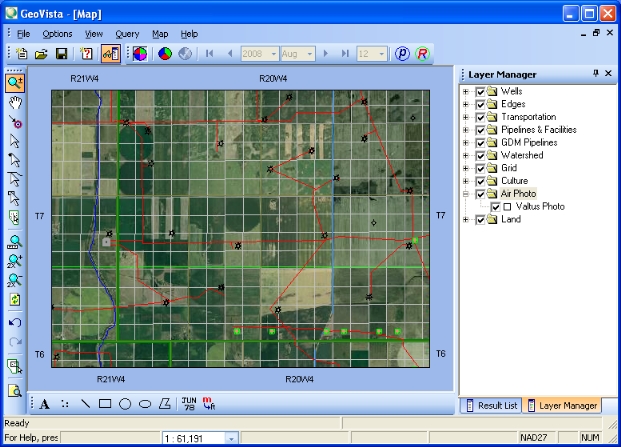Select the Circle drawing tool

tap(125, 404)
